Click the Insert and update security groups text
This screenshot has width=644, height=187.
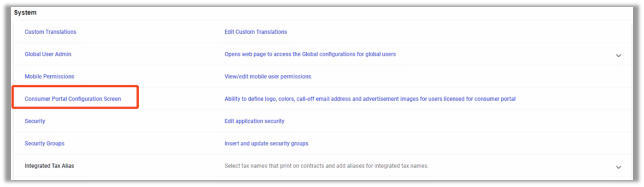point(266,144)
